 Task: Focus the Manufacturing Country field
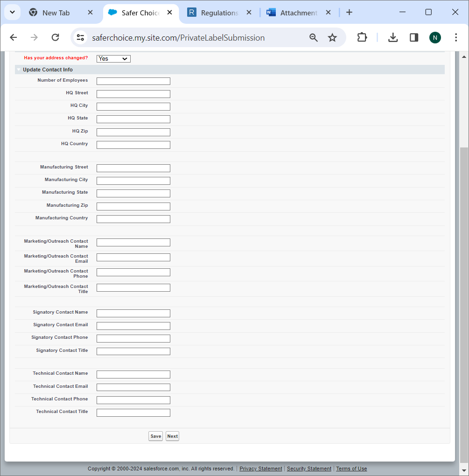(x=133, y=219)
